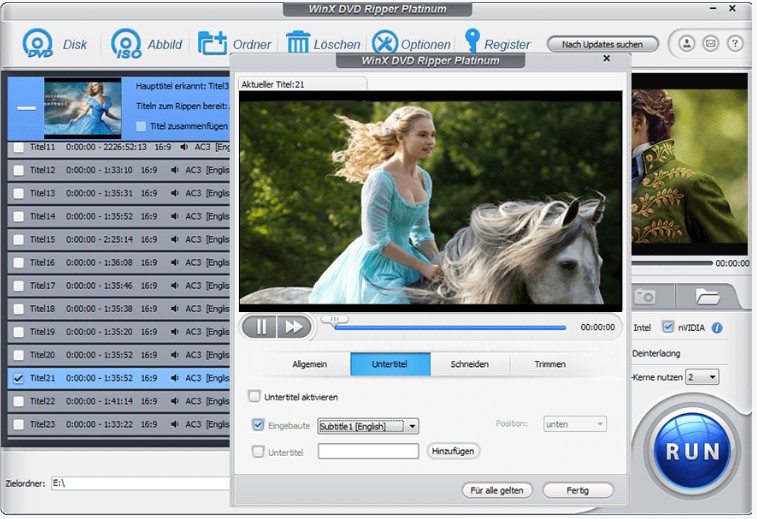
Task: Select the Titel19 checkbox
Action: 18,332
